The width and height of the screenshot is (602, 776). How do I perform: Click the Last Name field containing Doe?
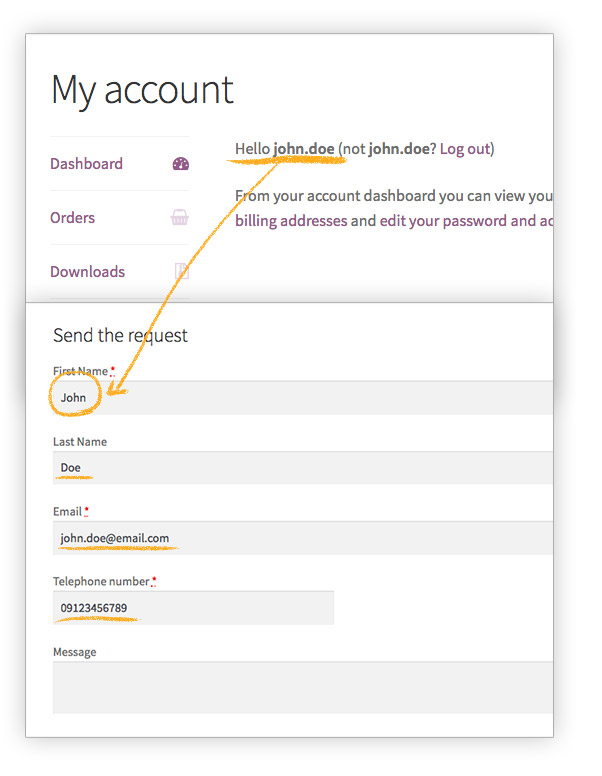[303, 468]
